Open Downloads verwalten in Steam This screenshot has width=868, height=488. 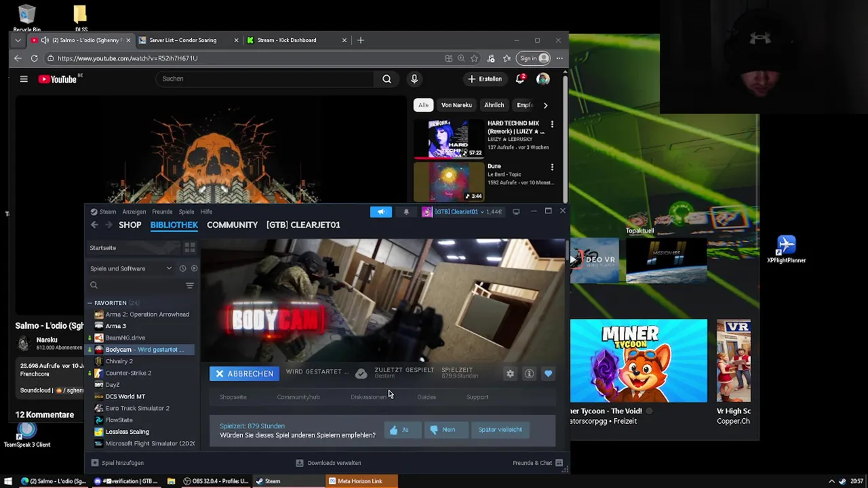(x=328, y=463)
